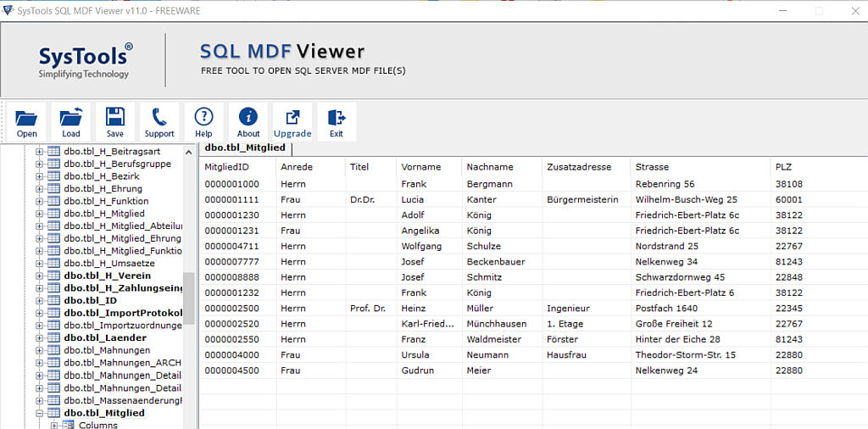Screen dimensions: 868x429
Task: Click the Nachname column header
Action: point(490,167)
